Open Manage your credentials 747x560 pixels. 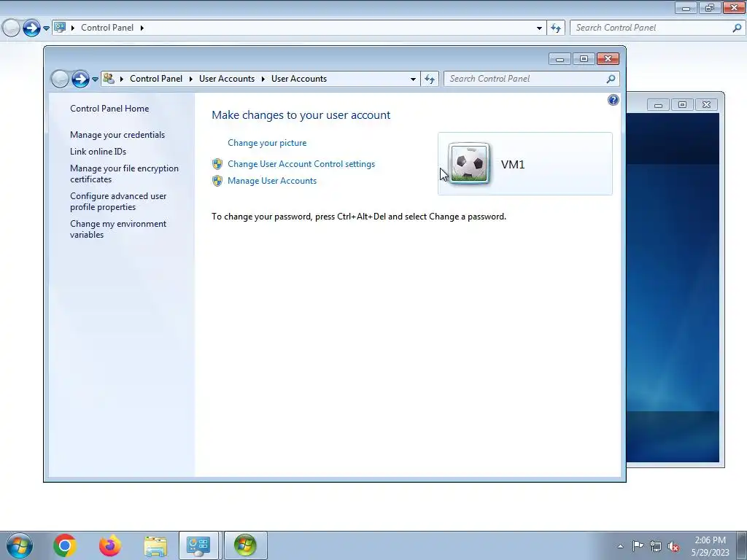coord(117,135)
